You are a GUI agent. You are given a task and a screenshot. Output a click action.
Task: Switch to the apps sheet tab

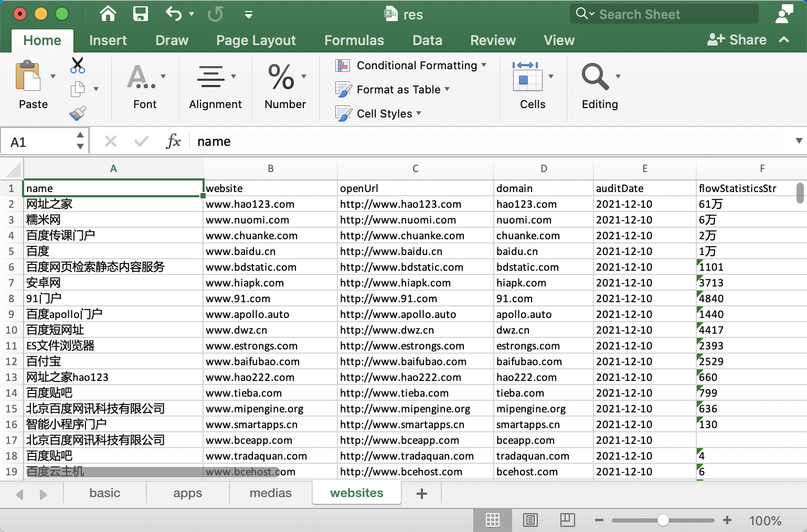(188, 493)
